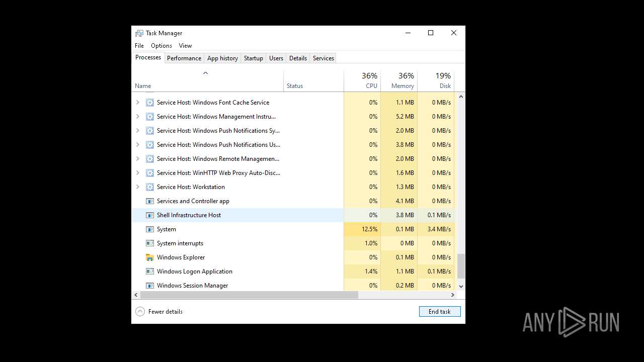The image size is (644, 362).
Task: Sort by the Disk column header
Action: point(436,80)
